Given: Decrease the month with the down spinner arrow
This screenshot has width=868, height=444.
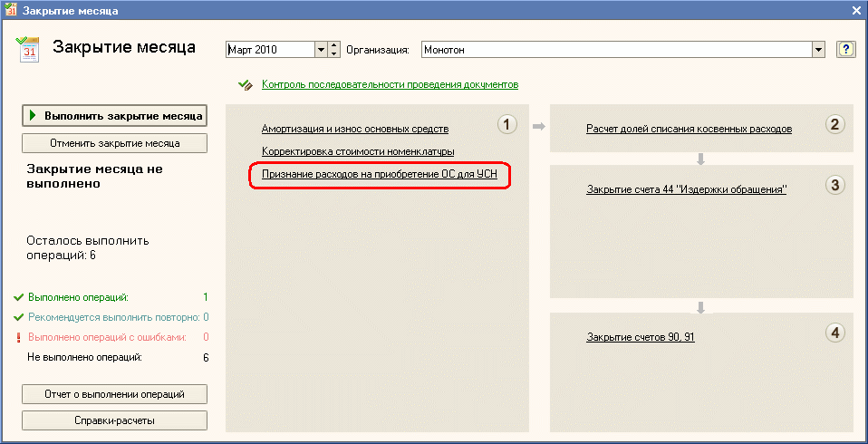Looking at the screenshot, I should tap(333, 54).
